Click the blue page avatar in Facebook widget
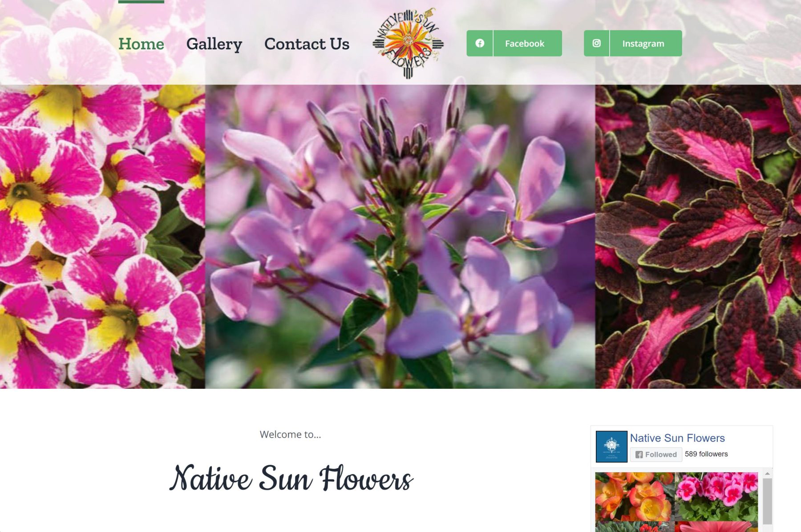The height and width of the screenshot is (532, 801). click(x=611, y=447)
